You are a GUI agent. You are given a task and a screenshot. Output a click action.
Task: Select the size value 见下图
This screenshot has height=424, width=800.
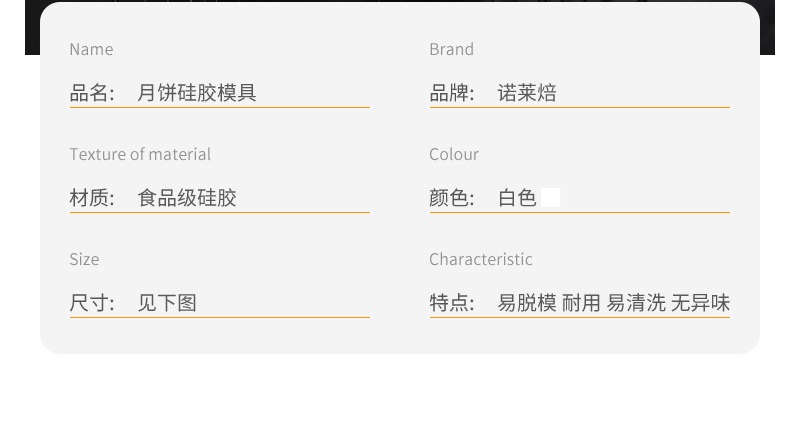[167, 303]
